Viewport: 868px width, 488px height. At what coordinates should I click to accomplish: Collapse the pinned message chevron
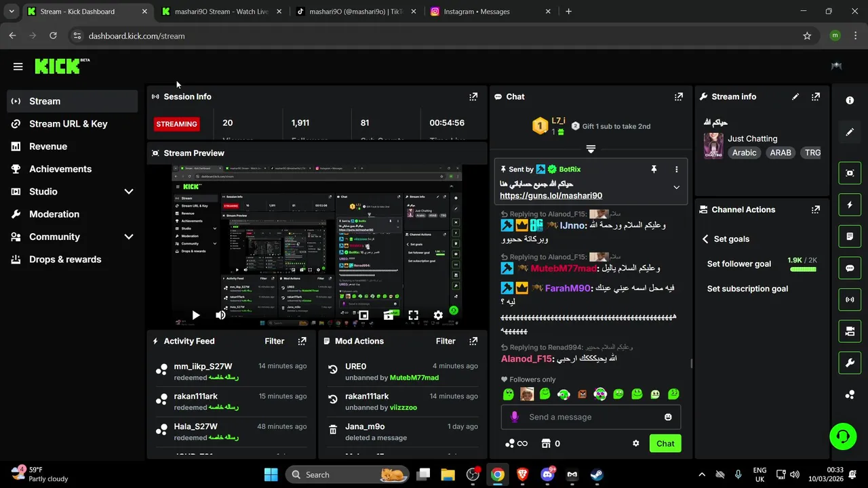click(x=676, y=187)
